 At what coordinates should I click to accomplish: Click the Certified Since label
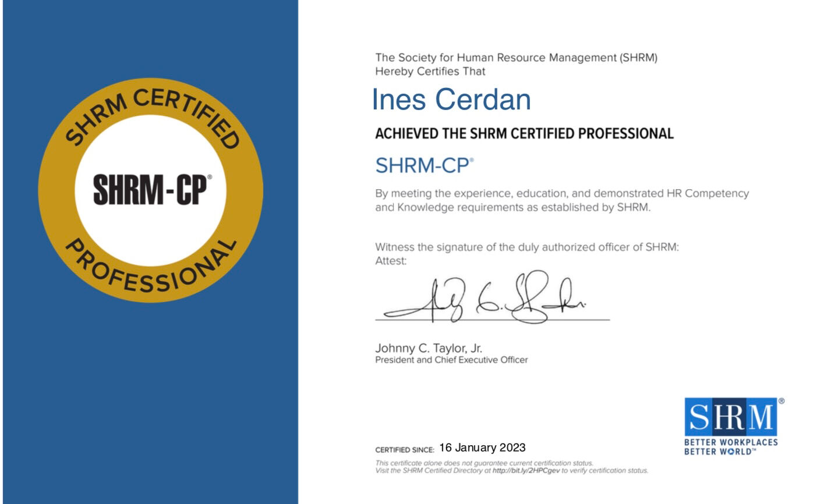404,450
